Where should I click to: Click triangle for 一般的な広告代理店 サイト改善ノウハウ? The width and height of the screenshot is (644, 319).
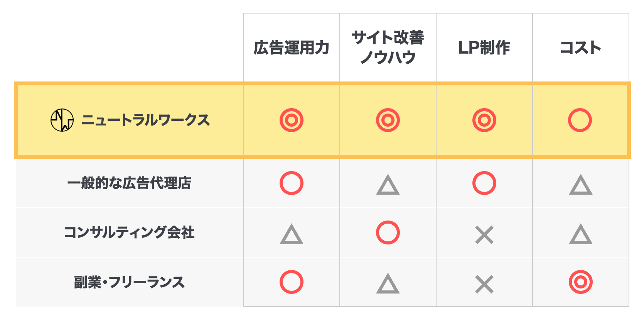(x=388, y=185)
